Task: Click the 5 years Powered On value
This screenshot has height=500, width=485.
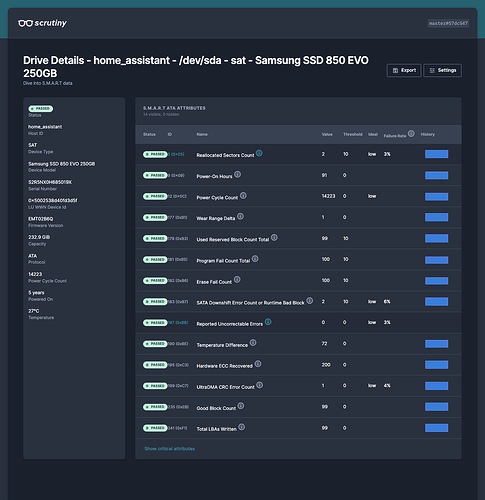Action: click(x=36, y=292)
